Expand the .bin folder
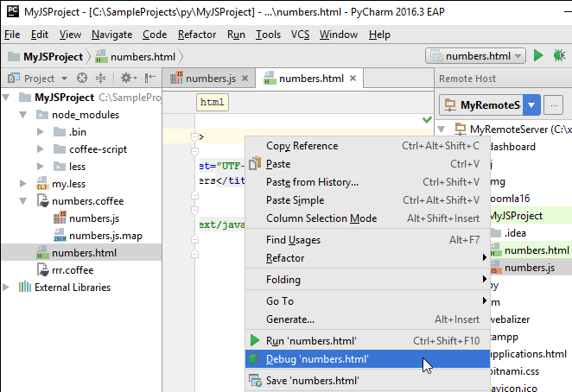Viewport: 572px width, 392px height. [x=40, y=132]
